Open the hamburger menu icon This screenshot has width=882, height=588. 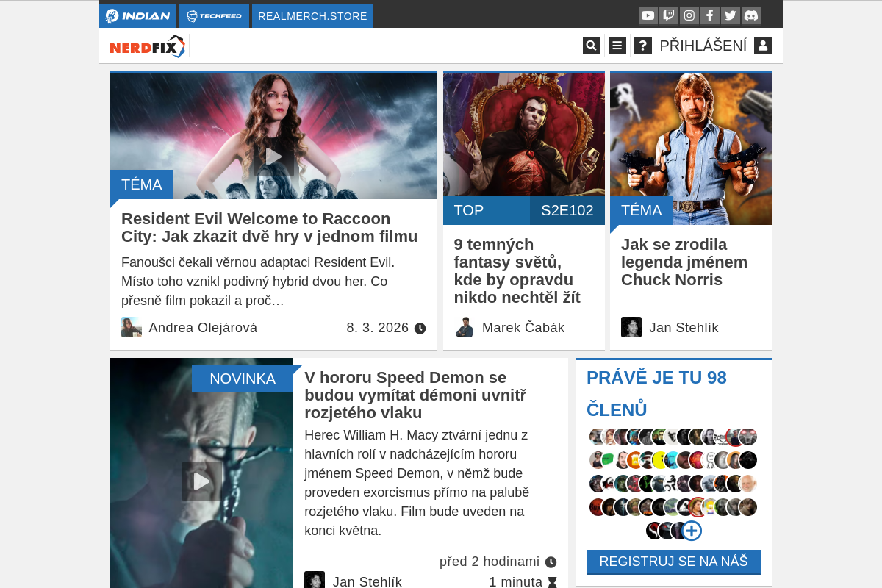(617, 46)
